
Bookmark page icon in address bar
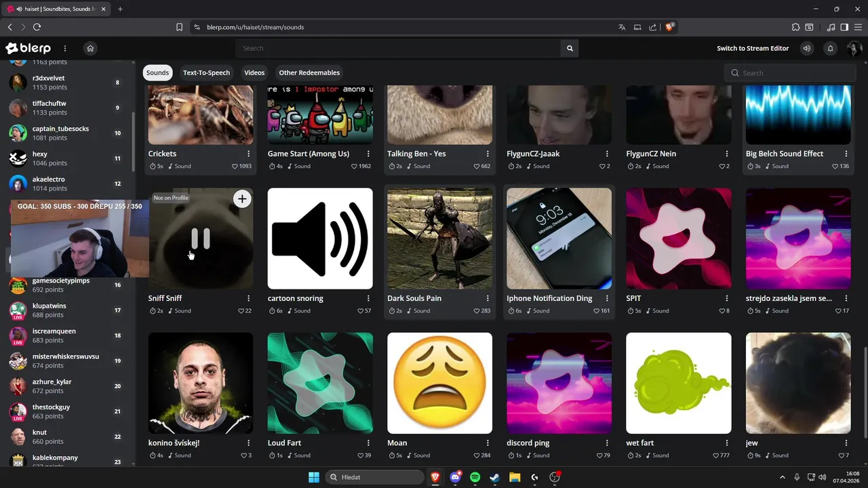[179, 27]
